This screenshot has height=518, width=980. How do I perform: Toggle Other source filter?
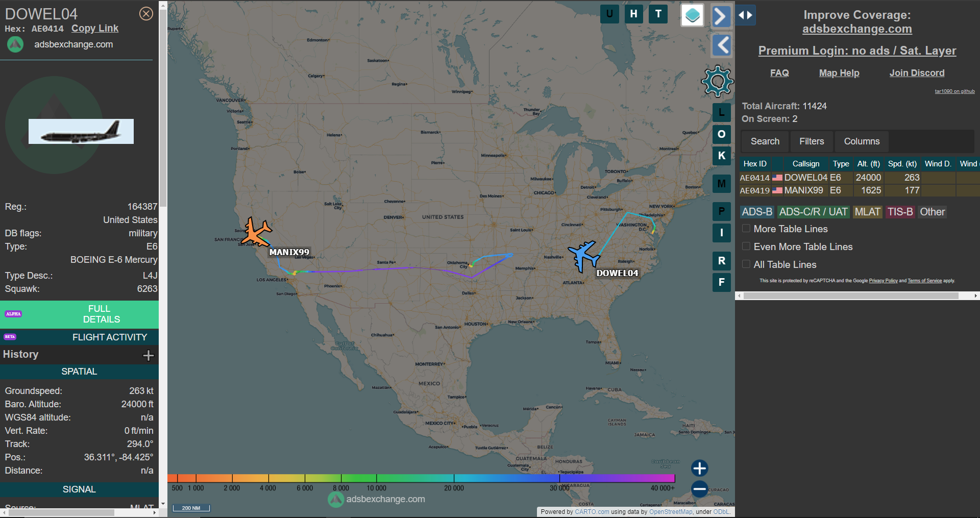932,212
